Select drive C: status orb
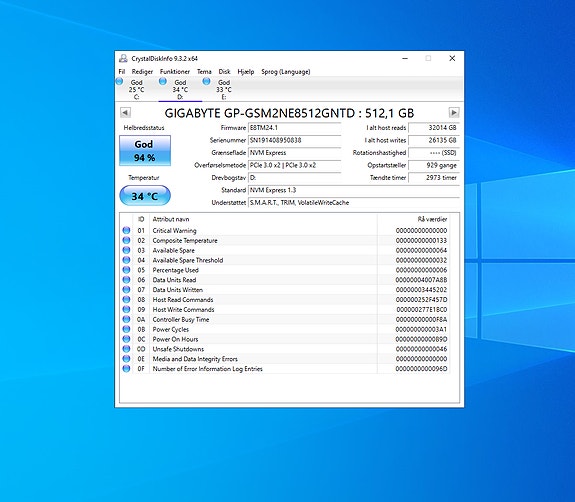575x502 pixels. click(x=120, y=81)
